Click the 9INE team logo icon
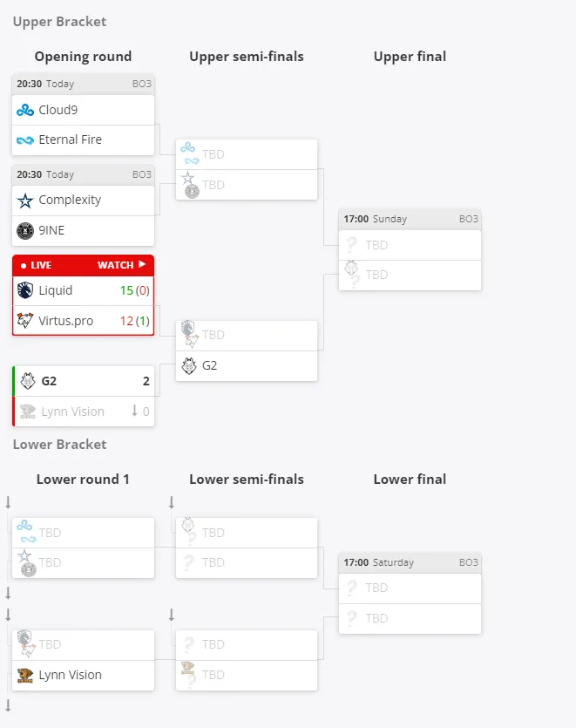The height and width of the screenshot is (728, 576). (25, 230)
